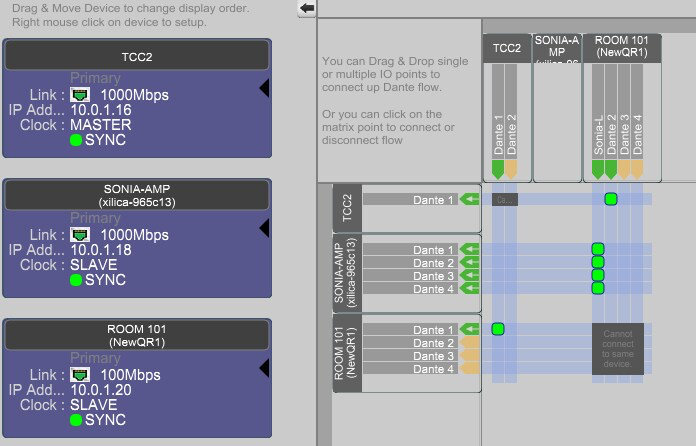Select the TCC2 transmit column header

[506, 48]
